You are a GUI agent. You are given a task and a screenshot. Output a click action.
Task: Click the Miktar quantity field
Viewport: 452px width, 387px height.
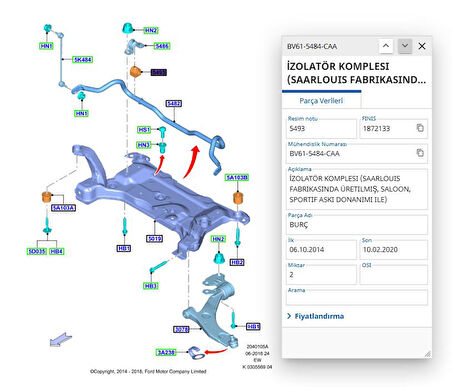(321, 275)
